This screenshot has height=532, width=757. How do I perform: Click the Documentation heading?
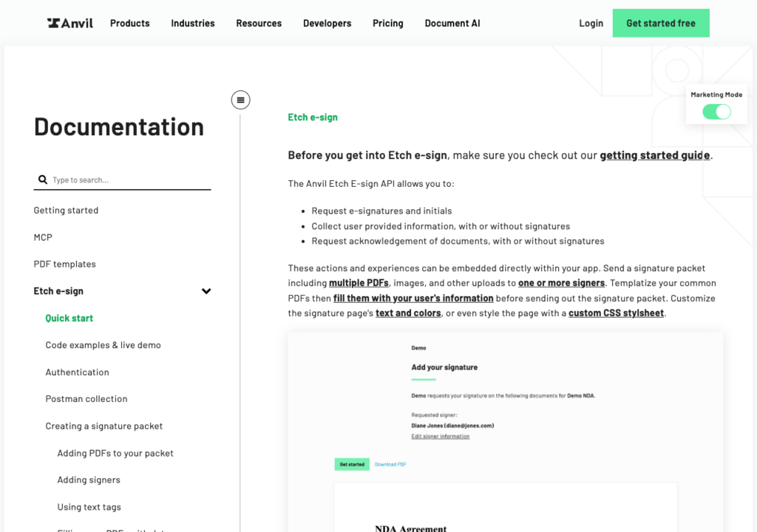(119, 127)
